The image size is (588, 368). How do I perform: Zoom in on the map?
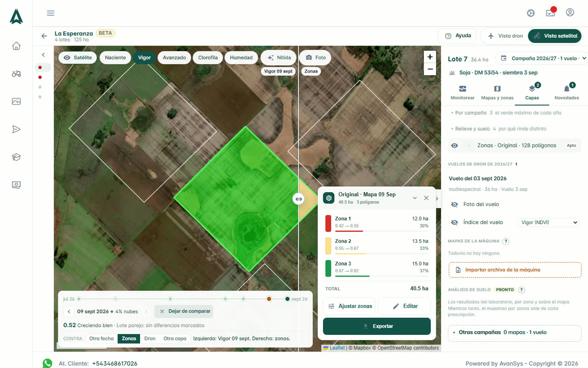430,57
